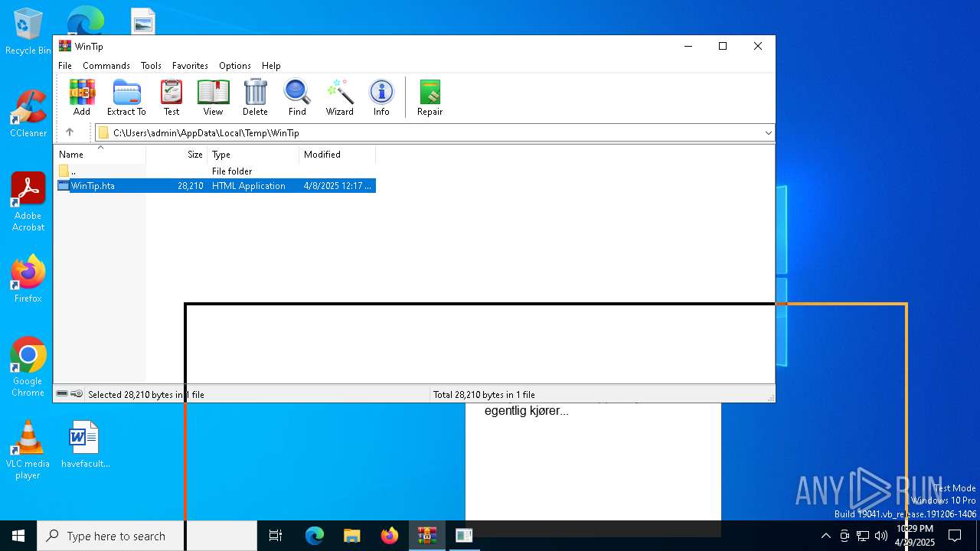Click the drive icon in status bar

(x=62, y=394)
